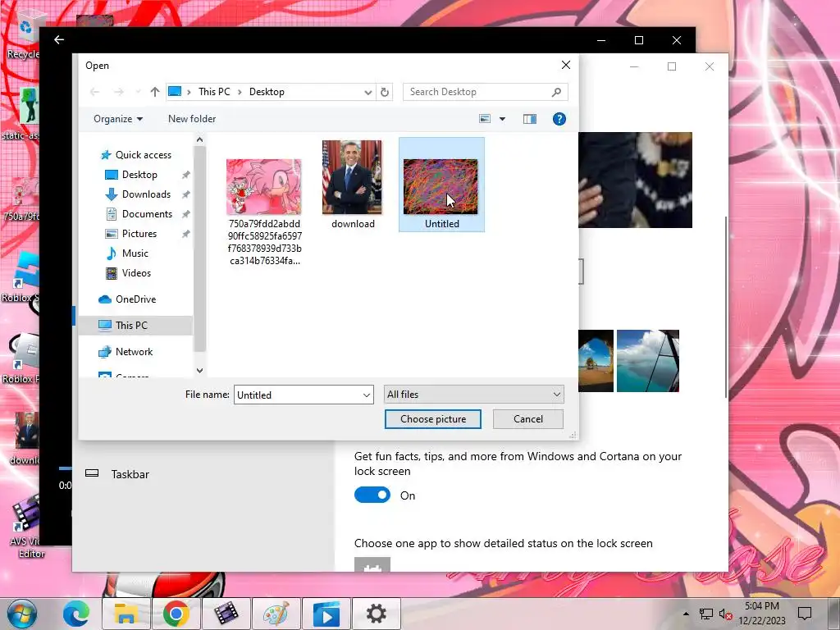Screen dimensions: 840x630
Task: Open the notification center icon
Action: click(x=804, y=614)
